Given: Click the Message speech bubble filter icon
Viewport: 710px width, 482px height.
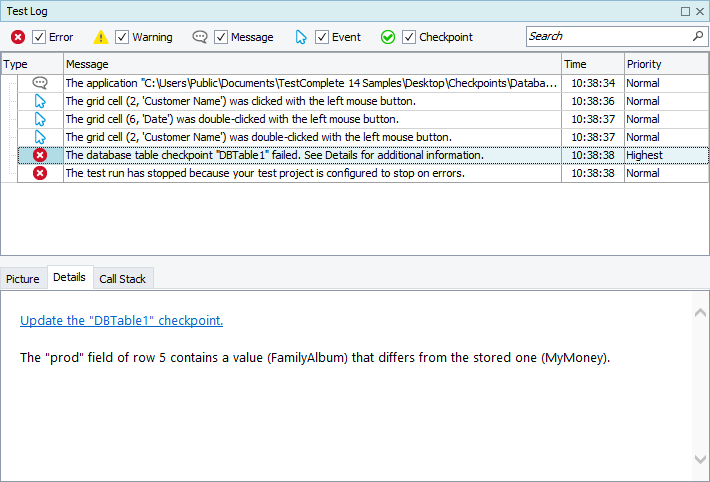Looking at the screenshot, I should [x=200, y=37].
